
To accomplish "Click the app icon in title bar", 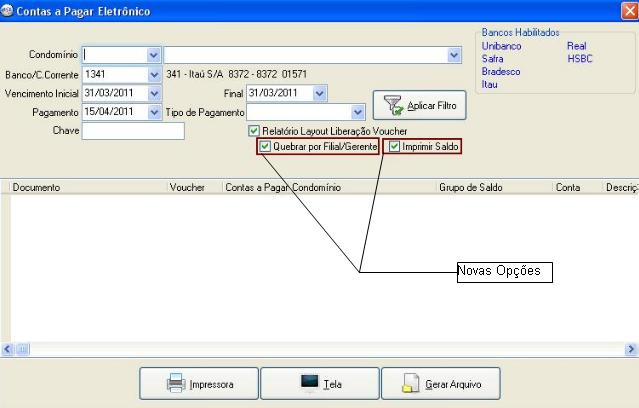I will click(x=8, y=11).
